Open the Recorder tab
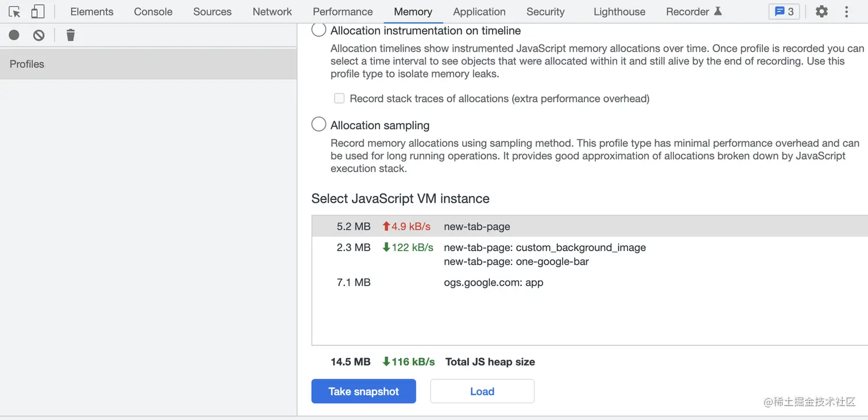868x420 pixels. click(693, 11)
